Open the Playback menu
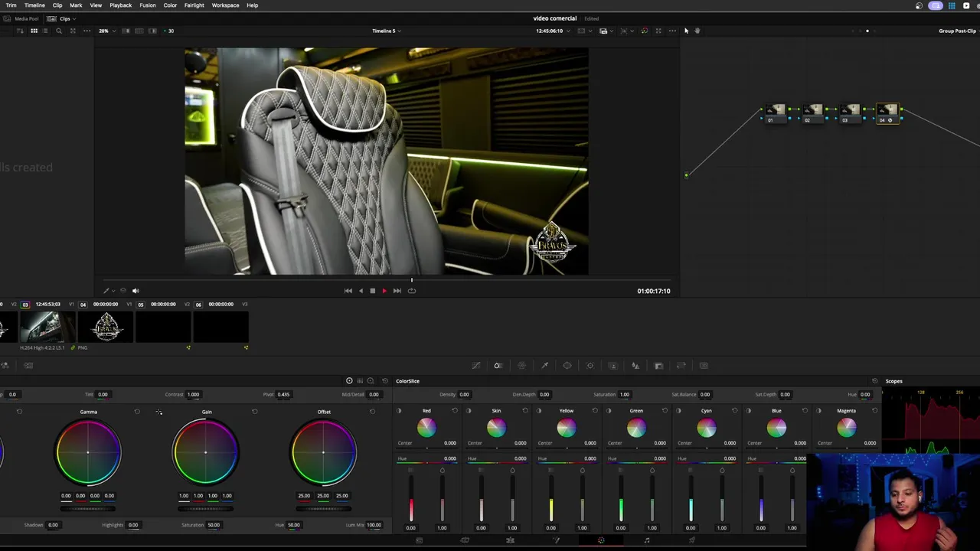 (x=120, y=5)
